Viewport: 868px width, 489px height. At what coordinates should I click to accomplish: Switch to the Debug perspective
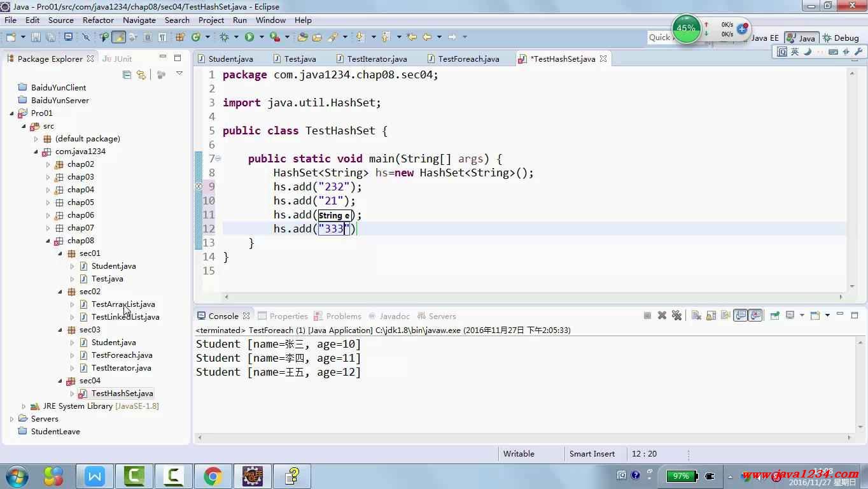[840, 38]
